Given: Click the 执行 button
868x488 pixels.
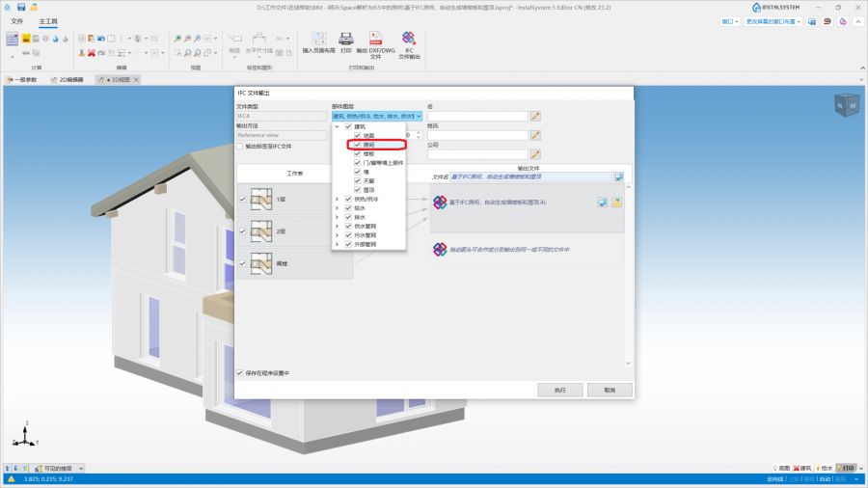Looking at the screenshot, I should [x=560, y=390].
